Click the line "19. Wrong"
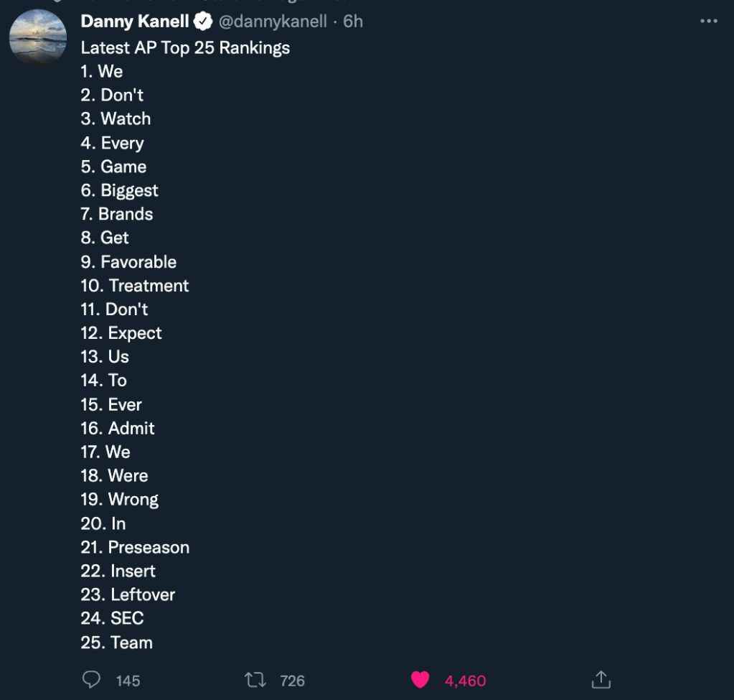734x700 pixels. tap(120, 500)
